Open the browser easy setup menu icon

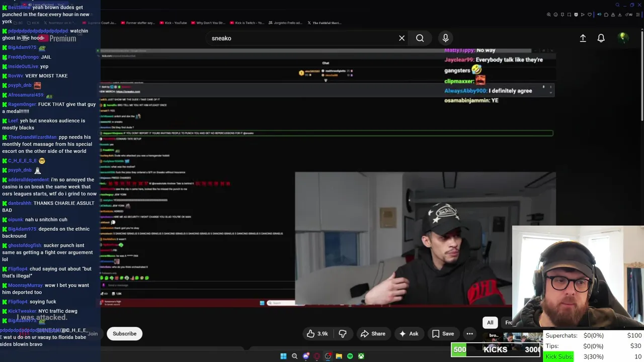point(638,15)
